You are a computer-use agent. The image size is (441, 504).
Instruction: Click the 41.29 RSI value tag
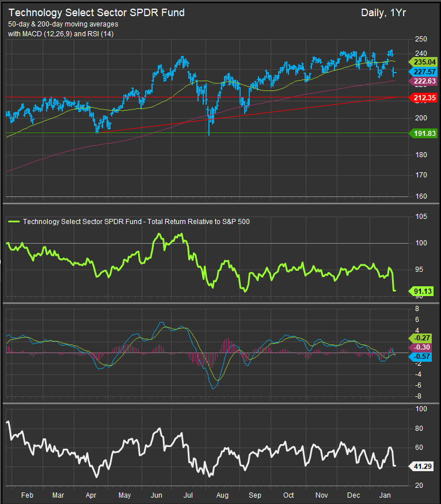pyautogui.click(x=421, y=466)
